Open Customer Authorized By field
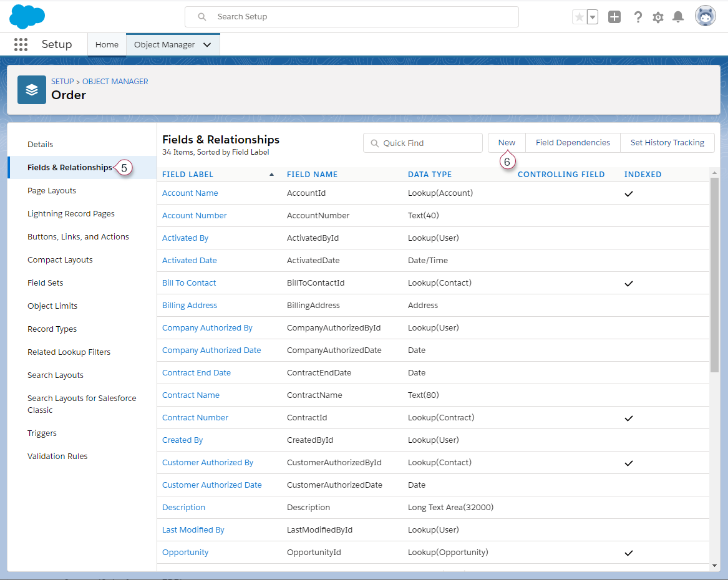Screen dimensions: 728x580 tap(208, 463)
